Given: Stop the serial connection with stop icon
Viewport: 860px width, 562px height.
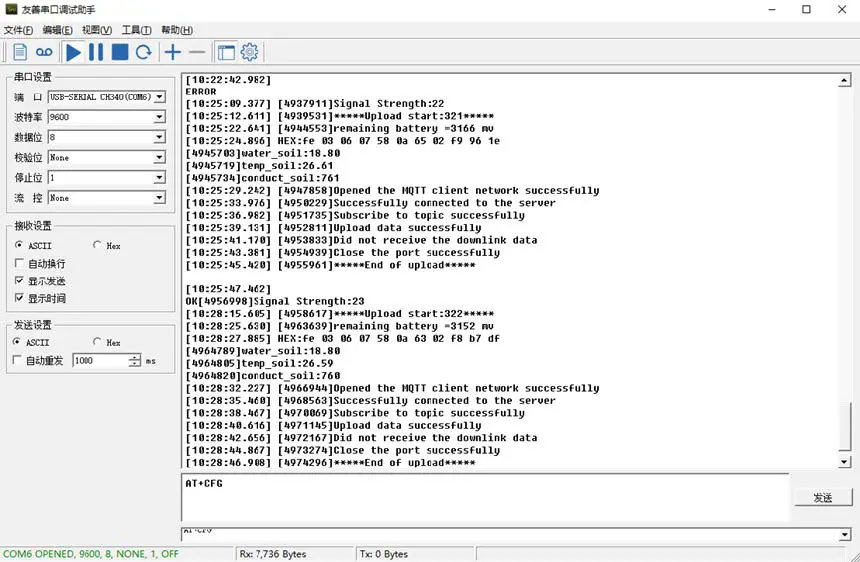Looking at the screenshot, I should 120,52.
